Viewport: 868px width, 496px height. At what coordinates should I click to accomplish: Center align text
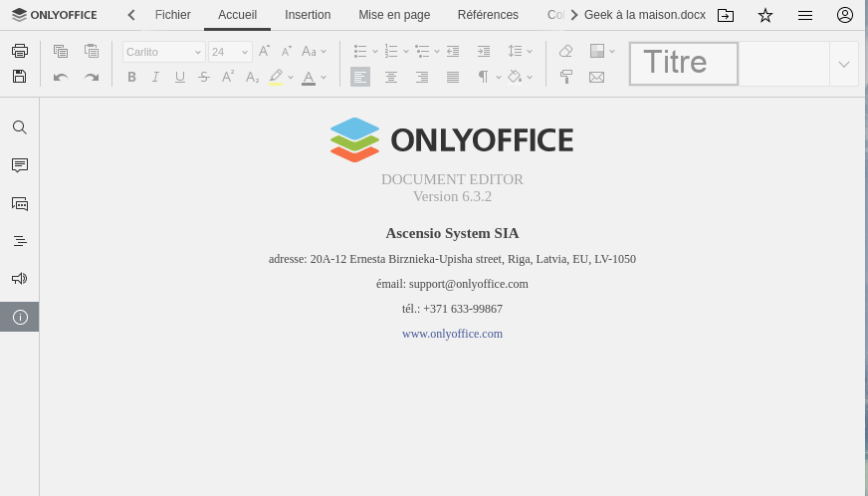coord(391,77)
